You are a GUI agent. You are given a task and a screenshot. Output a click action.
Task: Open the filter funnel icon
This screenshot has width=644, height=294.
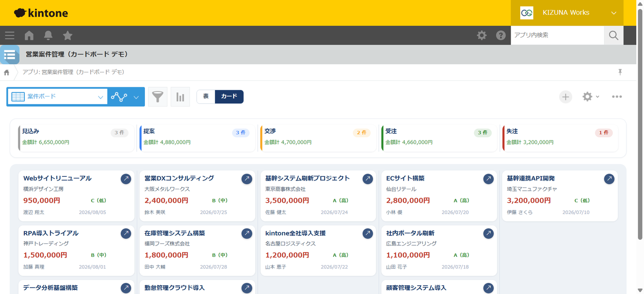pos(158,97)
